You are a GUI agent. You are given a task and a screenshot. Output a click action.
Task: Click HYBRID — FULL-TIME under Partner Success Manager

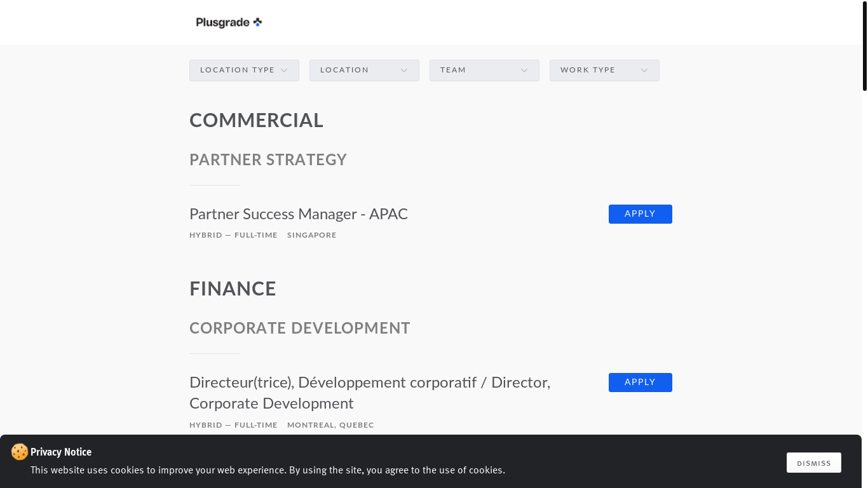point(233,235)
